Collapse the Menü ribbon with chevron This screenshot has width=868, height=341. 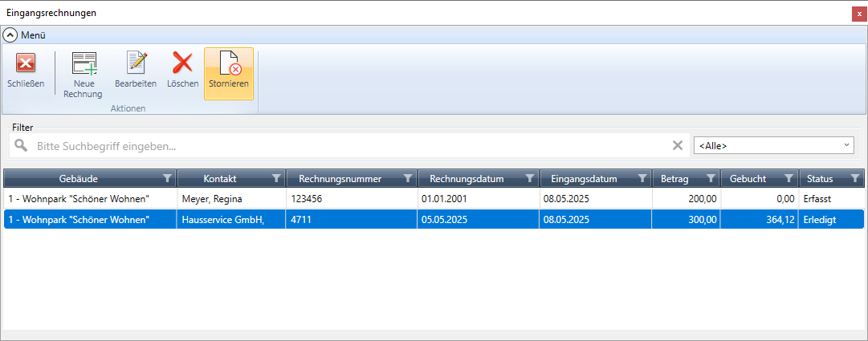click(10, 35)
